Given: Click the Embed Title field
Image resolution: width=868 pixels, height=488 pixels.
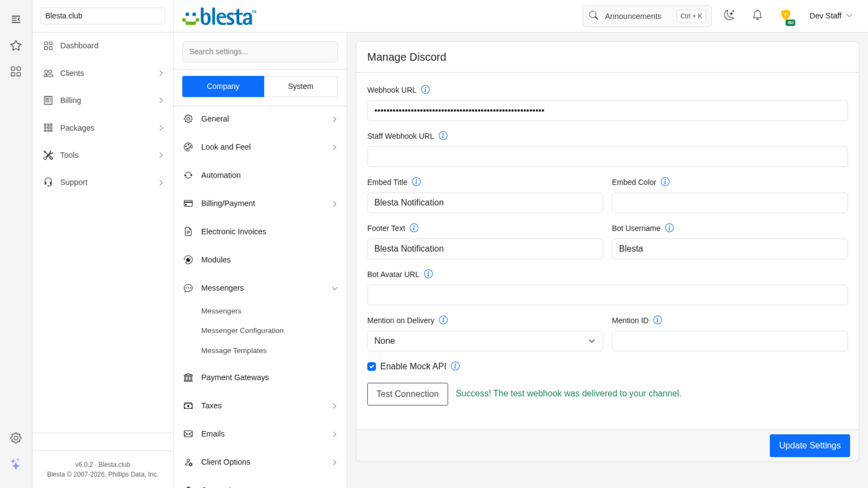Looking at the screenshot, I should (x=485, y=203).
